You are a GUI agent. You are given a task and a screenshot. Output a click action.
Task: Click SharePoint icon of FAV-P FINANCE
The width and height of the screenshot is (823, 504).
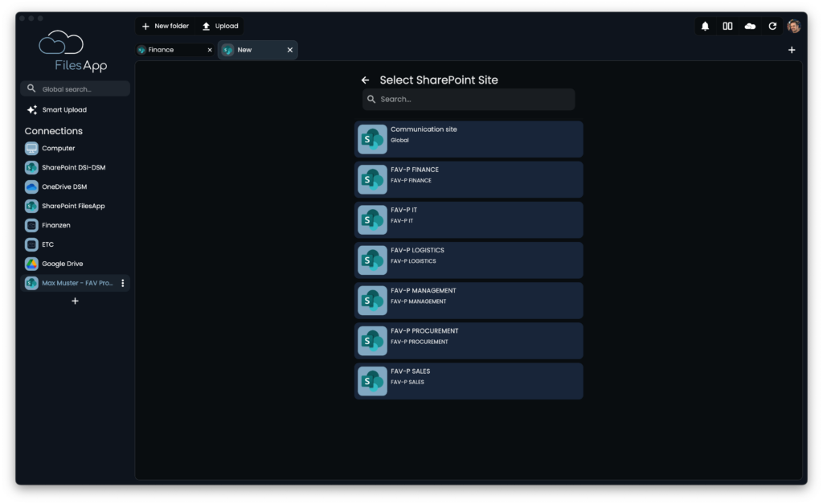[372, 179]
